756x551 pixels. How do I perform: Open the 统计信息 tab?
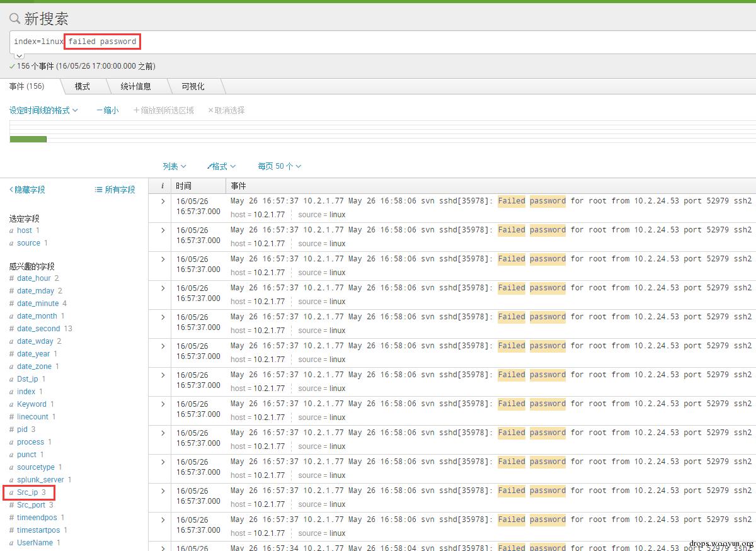click(x=136, y=86)
